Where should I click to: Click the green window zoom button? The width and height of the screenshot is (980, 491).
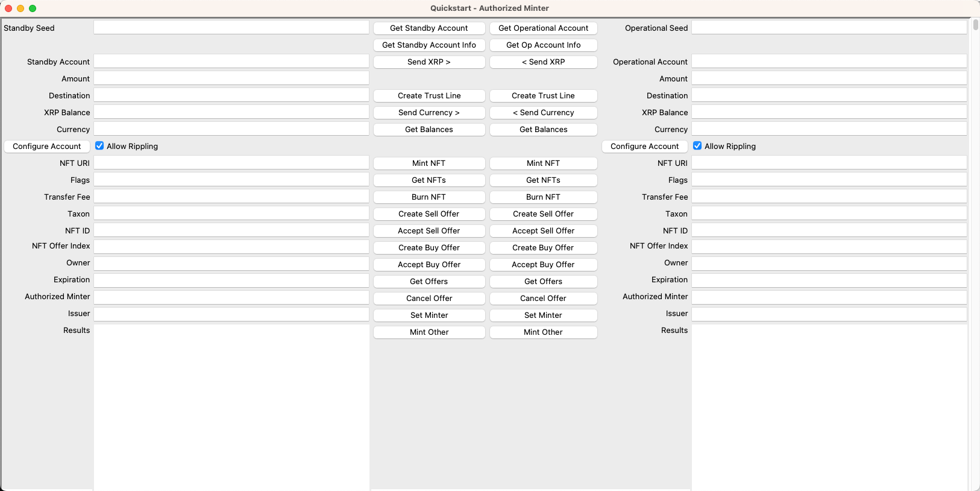(x=33, y=8)
